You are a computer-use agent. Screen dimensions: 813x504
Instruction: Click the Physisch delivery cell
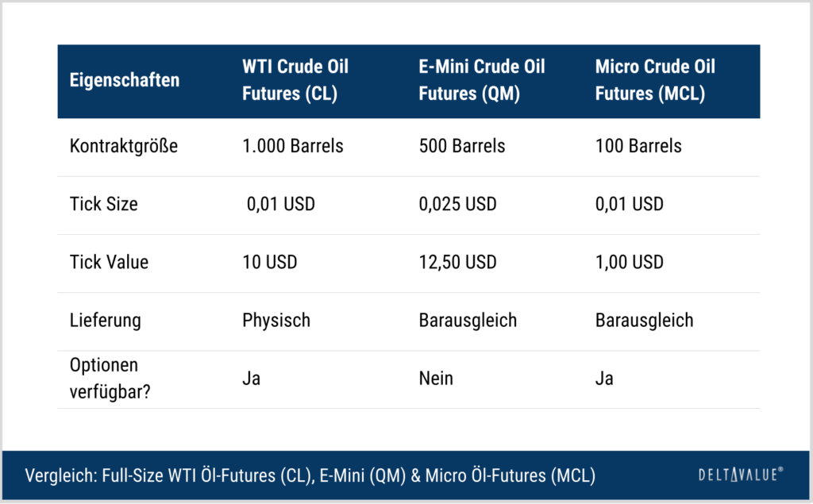click(275, 321)
